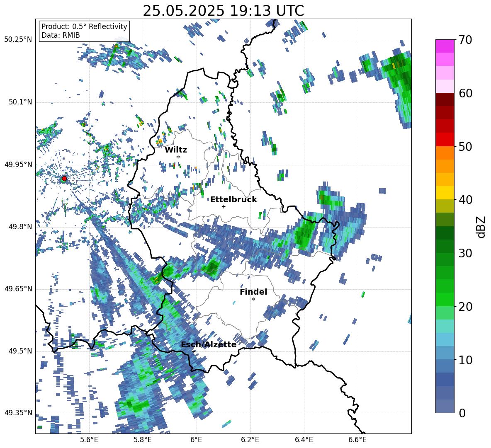This screenshot has height=448, width=491.
Task: Click the 6.2°E longitude label
Action: (x=250, y=440)
